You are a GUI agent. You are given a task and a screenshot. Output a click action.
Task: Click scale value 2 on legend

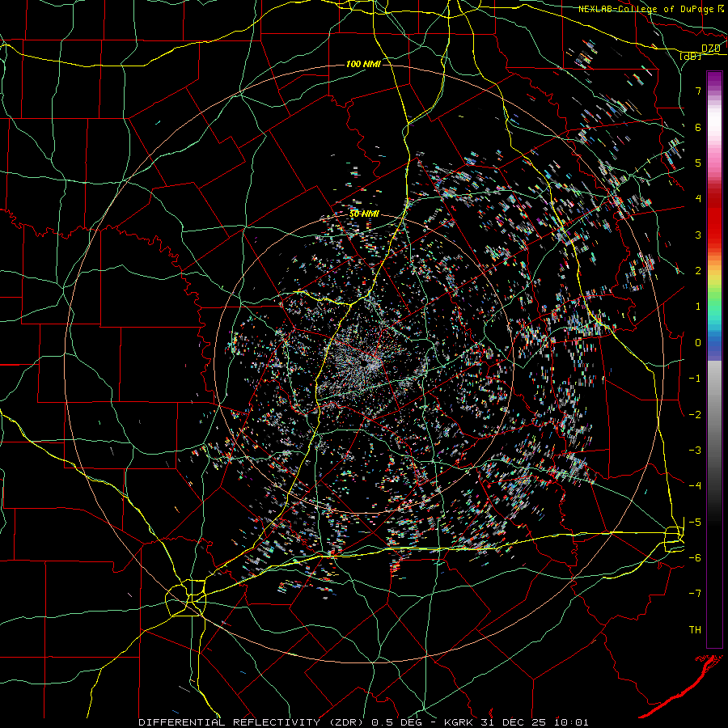coord(698,271)
